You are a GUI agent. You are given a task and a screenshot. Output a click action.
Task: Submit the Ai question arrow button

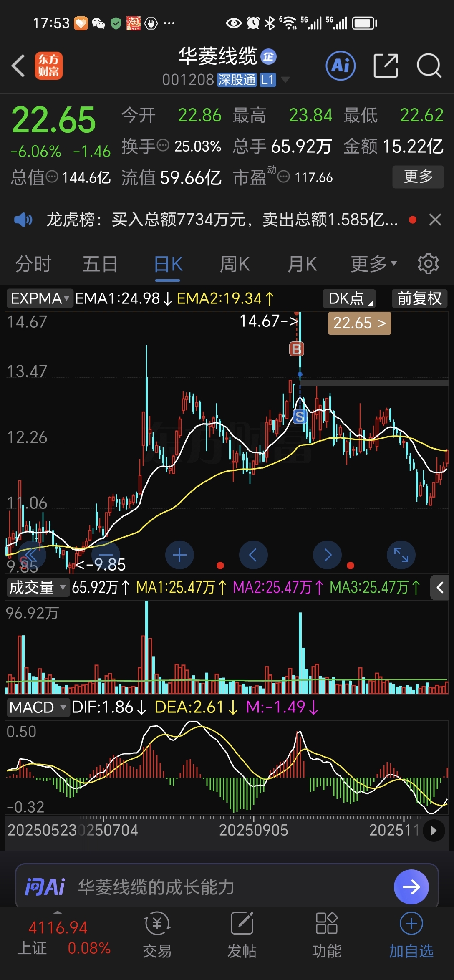pyautogui.click(x=411, y=887)
